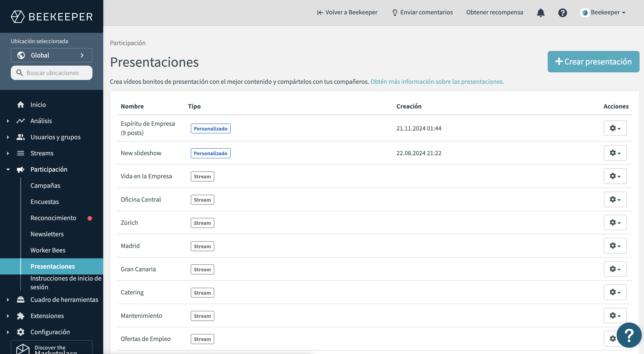Go to Encuestas

tap(44, 202)
